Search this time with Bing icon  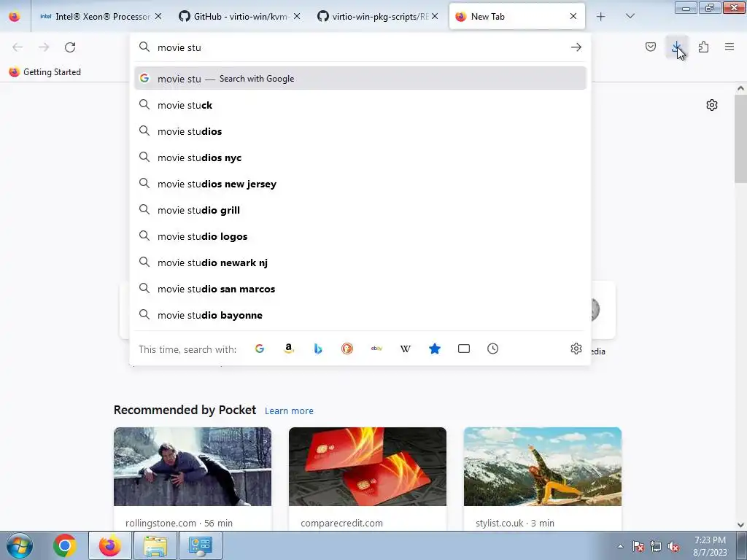(x=318, y=349)
